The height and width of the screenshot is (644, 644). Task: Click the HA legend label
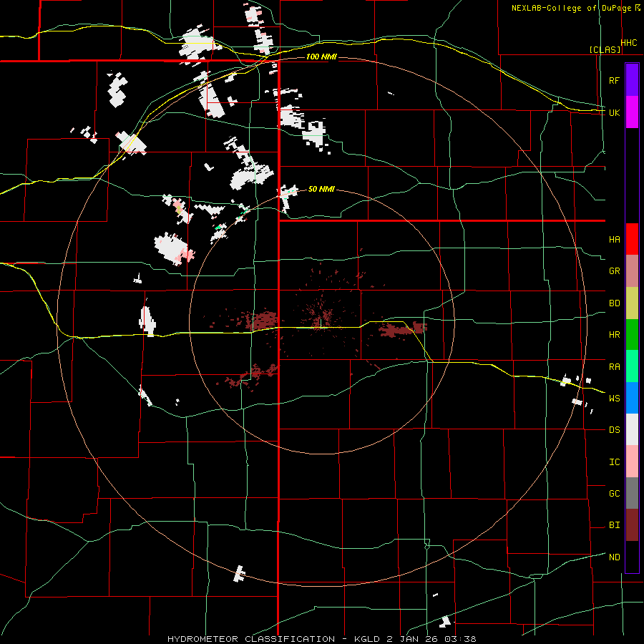pos(614,240)
